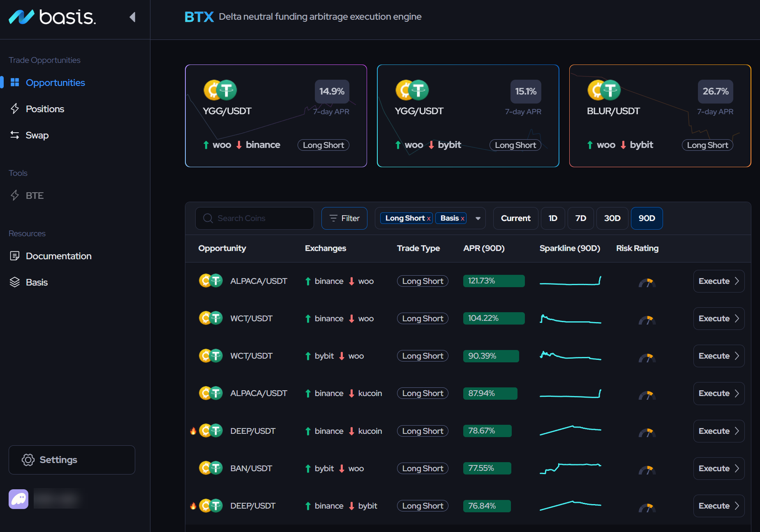Click the search magnifier icon
The image size is (760, 532).
tap(208, 218)
